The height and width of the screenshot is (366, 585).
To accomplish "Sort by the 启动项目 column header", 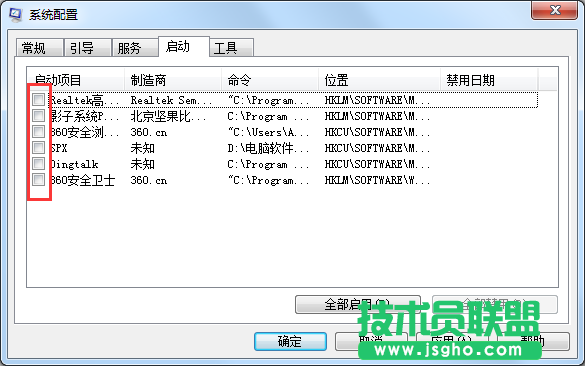I will coord(76,80).
